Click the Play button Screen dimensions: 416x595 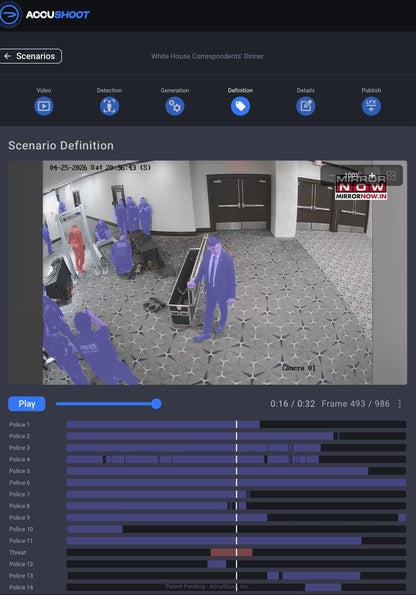[x=27, y=404]
